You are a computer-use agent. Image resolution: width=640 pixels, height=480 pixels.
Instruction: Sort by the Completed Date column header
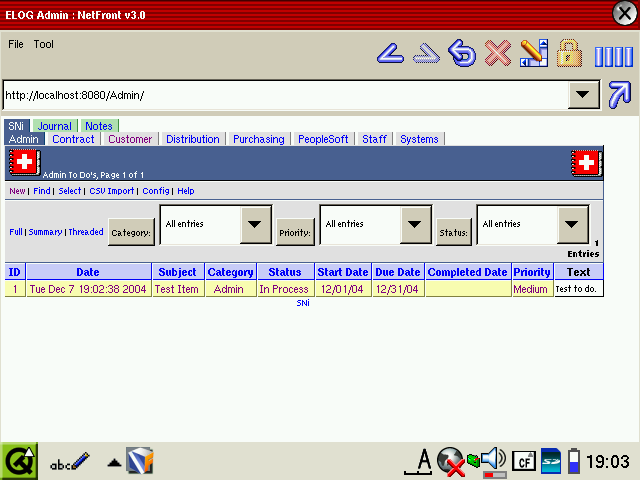pos(468,272)
